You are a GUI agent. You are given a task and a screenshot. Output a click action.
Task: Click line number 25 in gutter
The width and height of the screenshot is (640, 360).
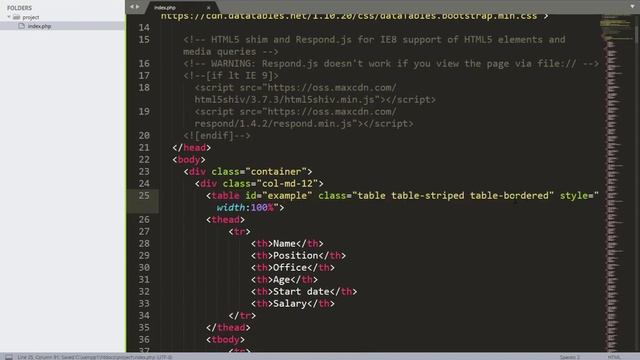pos(144,196)
